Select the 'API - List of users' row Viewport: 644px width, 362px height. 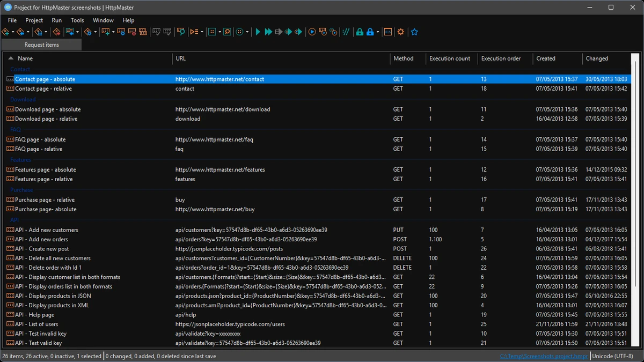(x=317, y=324)
